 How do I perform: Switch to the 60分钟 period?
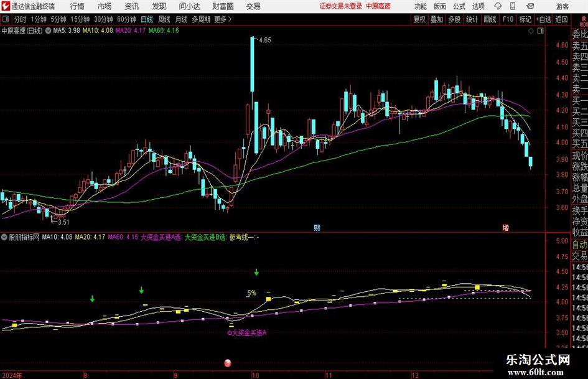coord(126,19)
